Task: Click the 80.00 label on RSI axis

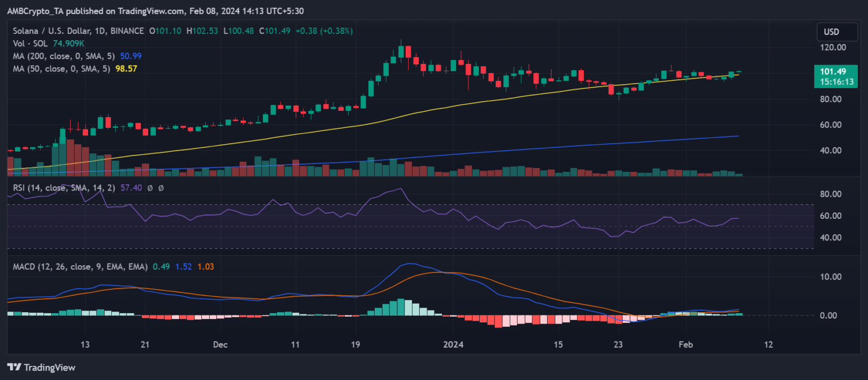Action: point(830,194)
